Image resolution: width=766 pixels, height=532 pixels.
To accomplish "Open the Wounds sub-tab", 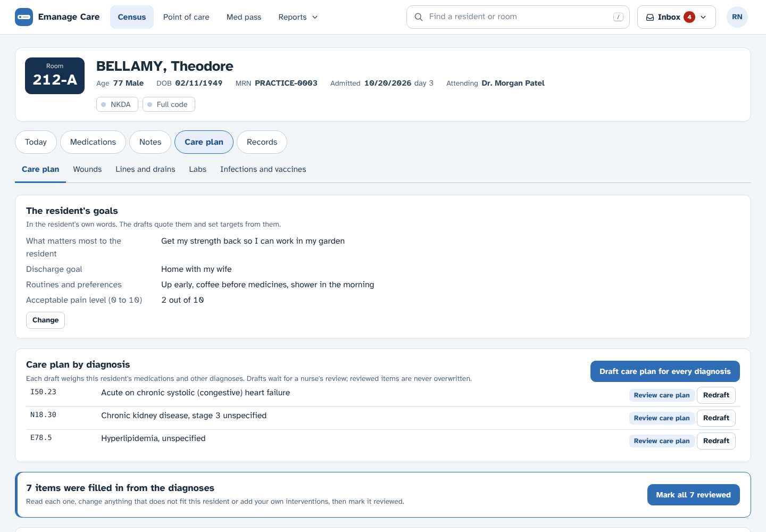I will tap(87, 170).
